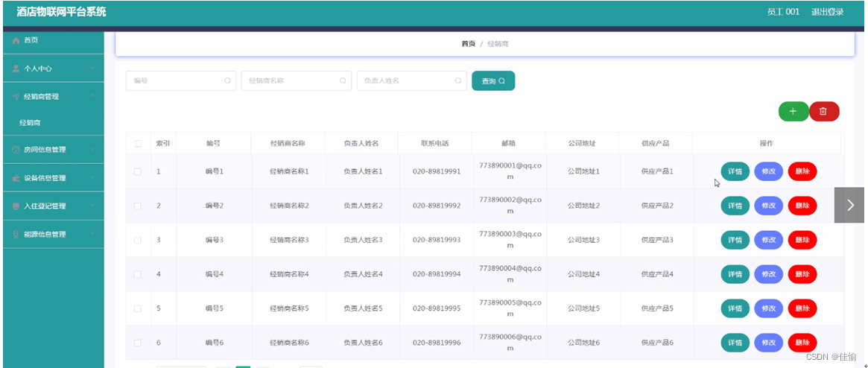The width and height of the screenshot is (868, 368).
Task: Click email 773890001@qq.com
Action: 510,171
